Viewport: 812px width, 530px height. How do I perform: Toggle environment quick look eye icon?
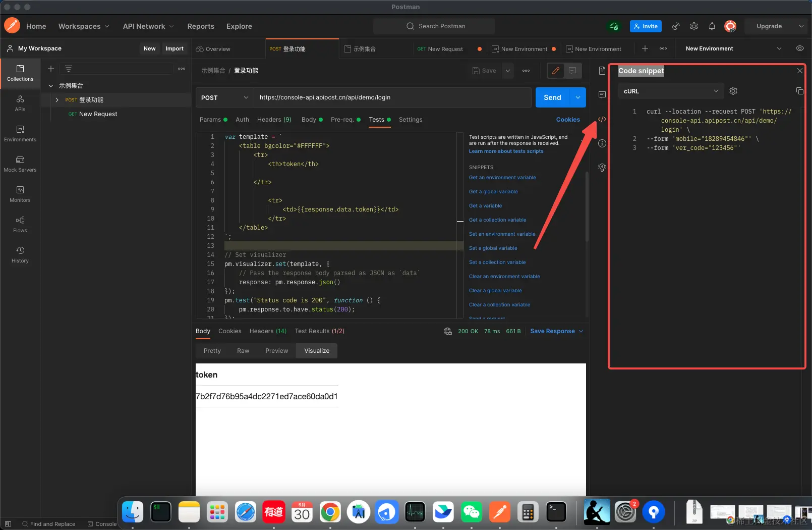pyautogui.click(x=800, y=48)
